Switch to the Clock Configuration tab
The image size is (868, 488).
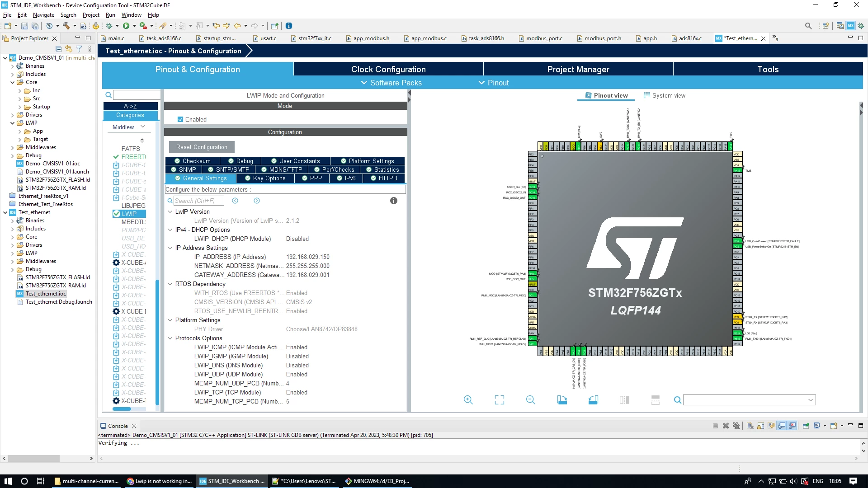388,69
